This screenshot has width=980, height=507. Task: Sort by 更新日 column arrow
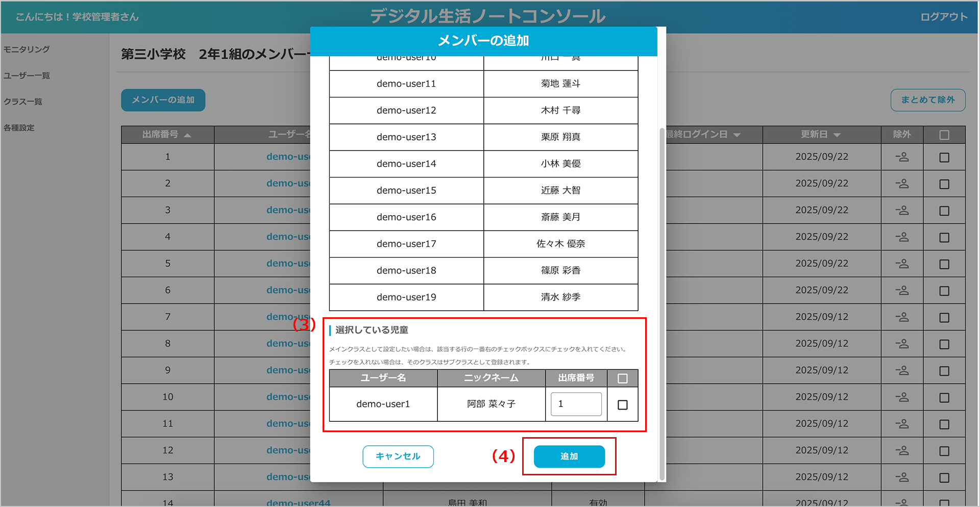point(837,135)
